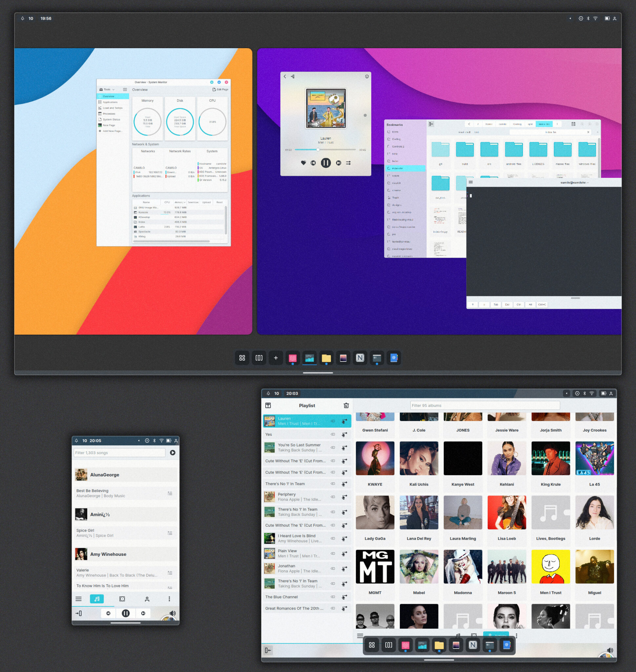Open System Status page in System Monitor
The image size is (636, 672).
click(113, 119)
